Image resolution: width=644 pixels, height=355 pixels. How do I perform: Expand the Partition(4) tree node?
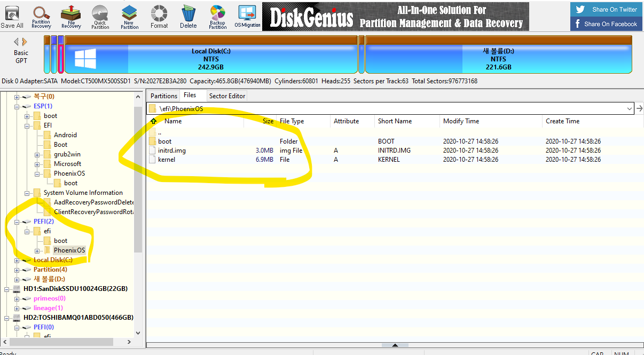click(x=17, y=270)
